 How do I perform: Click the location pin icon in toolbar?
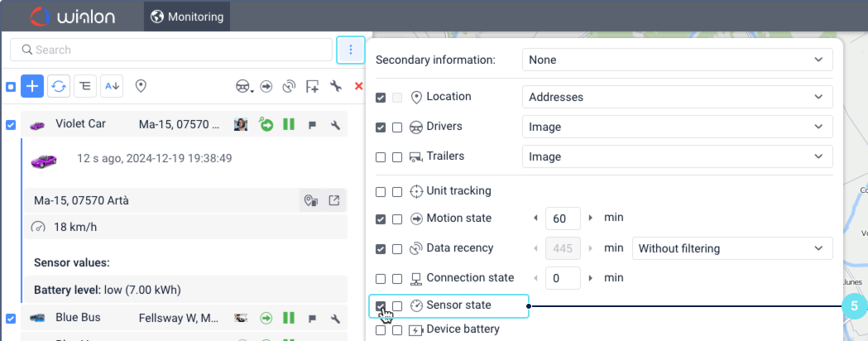[x=141, y=86]
